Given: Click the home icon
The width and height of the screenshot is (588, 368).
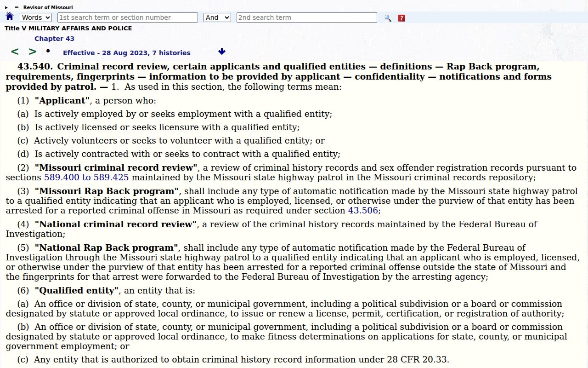Looking at the screenshot, I should click(x=10, y=17).
